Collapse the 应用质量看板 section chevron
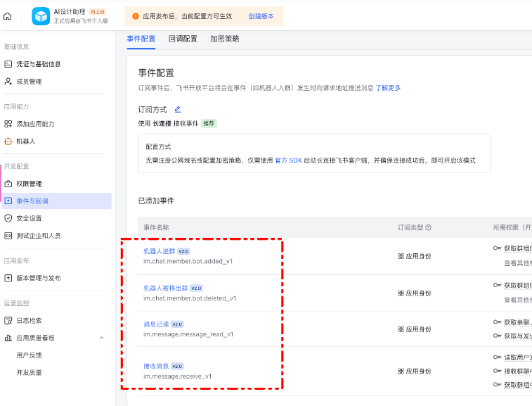 101,338
